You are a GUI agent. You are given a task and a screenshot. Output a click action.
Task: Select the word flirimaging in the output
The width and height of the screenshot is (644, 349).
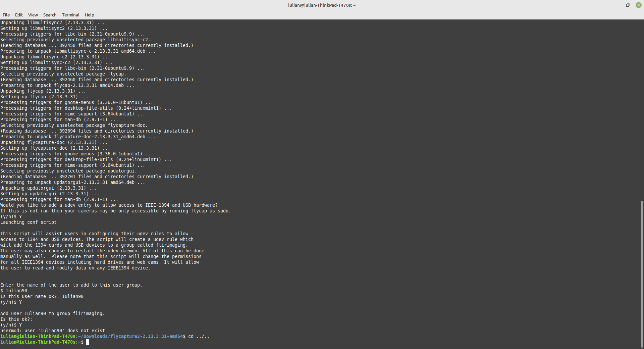(88, 313)
